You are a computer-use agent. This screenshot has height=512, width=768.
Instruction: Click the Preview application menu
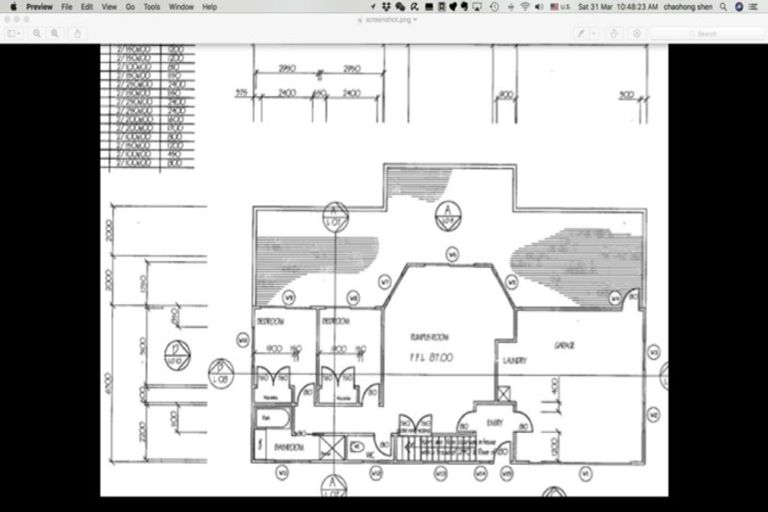point(39,6)
